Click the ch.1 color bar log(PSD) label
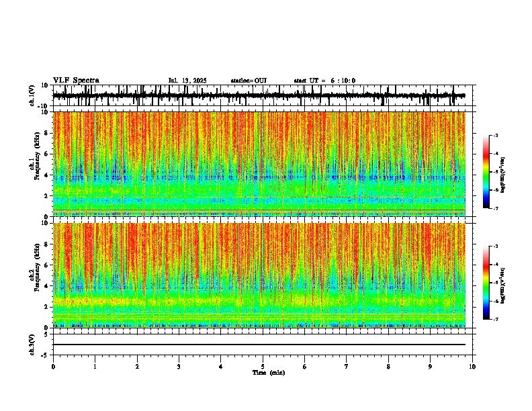 tap(502, 175)
